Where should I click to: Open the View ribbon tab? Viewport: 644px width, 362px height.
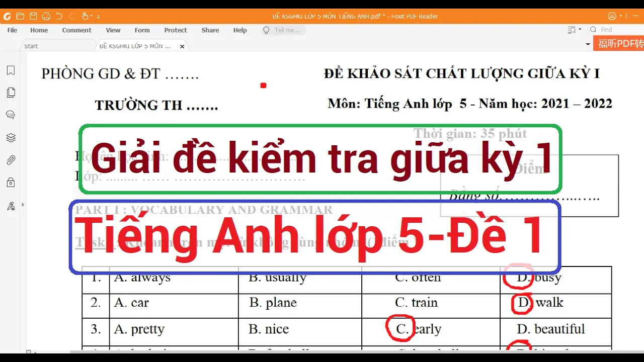pyautogui.click(x=113, y=30)
